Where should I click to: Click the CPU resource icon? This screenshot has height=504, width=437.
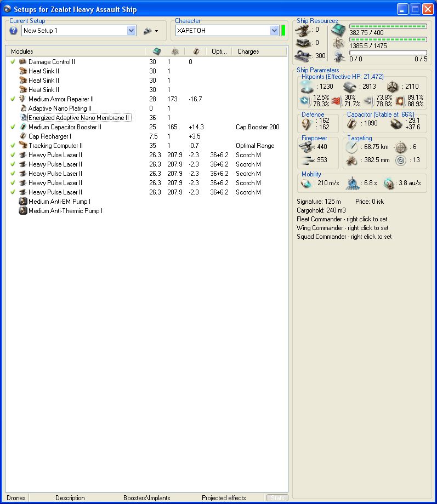pos(338,30)
